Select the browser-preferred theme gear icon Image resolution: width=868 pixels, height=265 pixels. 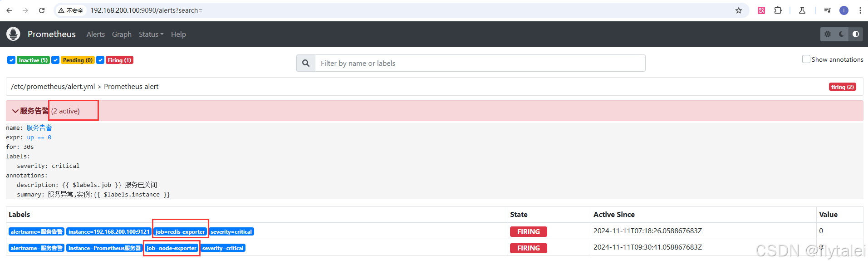coord(828,34)
